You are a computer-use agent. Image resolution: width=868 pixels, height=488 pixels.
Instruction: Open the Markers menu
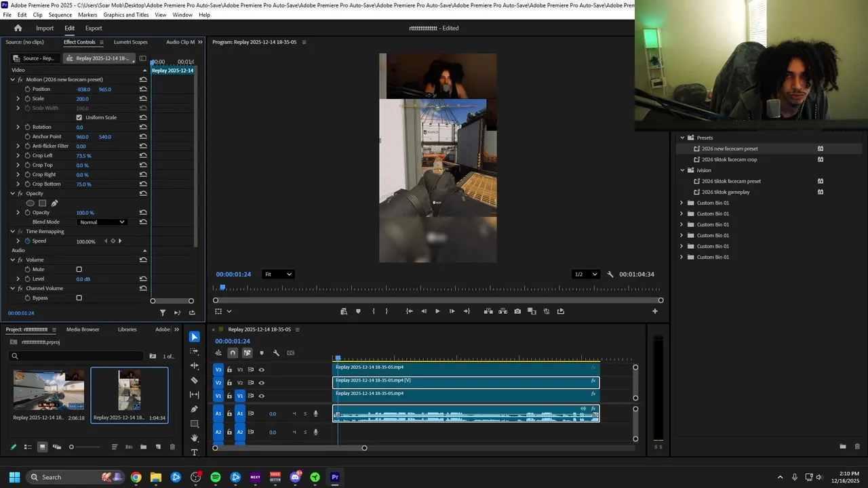(87, 15)
